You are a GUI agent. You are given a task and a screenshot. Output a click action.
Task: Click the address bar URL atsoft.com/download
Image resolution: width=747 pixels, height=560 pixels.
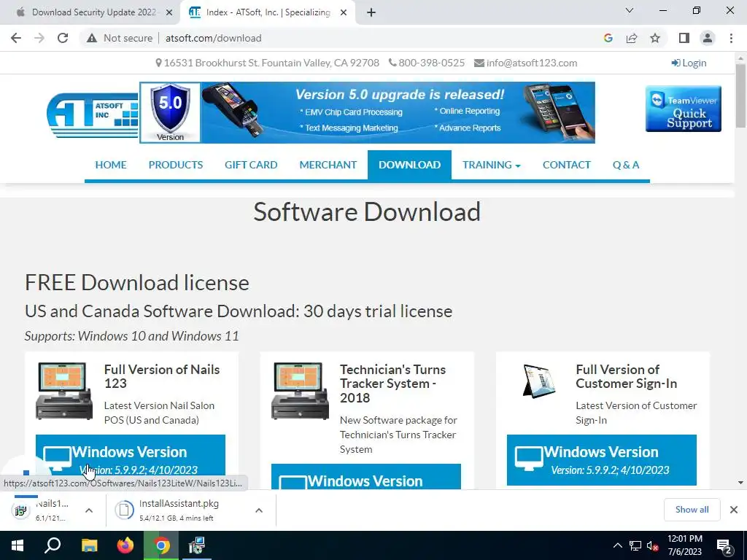(214, 38)
